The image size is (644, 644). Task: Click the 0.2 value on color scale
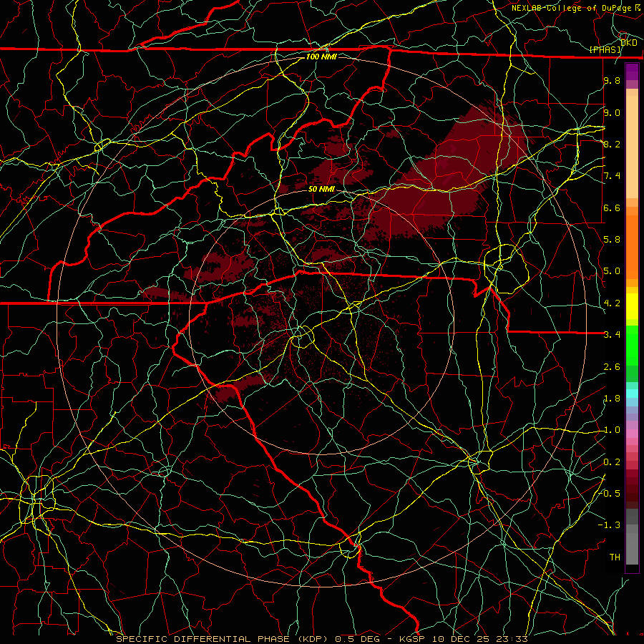click(x=612, y=462)
